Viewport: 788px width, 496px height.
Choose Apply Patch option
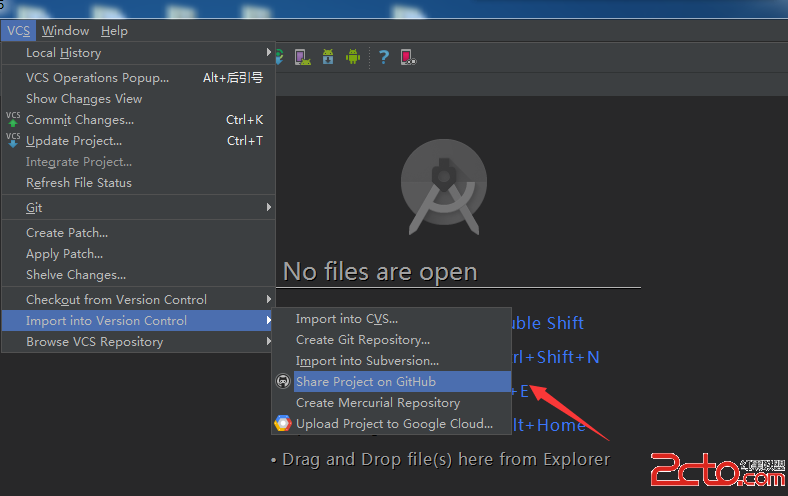point(138,254)
